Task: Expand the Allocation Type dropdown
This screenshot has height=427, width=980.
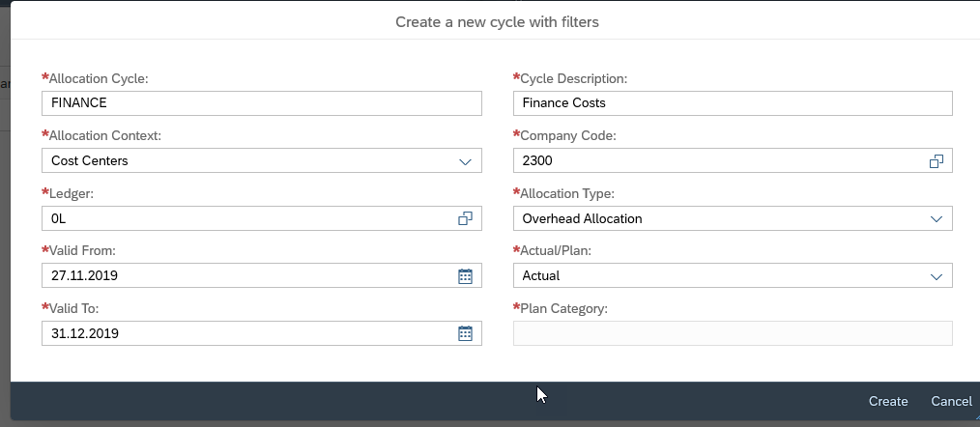Action: click(936, 219)
